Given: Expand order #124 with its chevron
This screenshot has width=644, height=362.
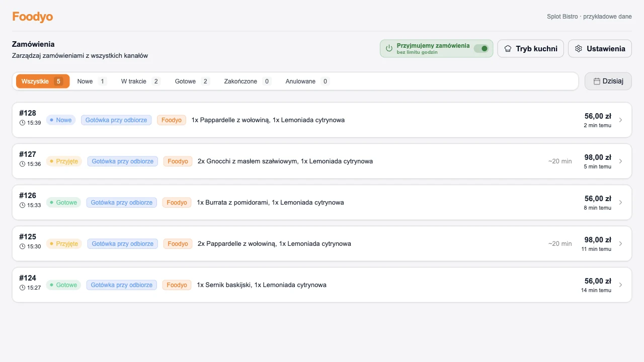Looking at the screenshot, I should pos(620,285).
